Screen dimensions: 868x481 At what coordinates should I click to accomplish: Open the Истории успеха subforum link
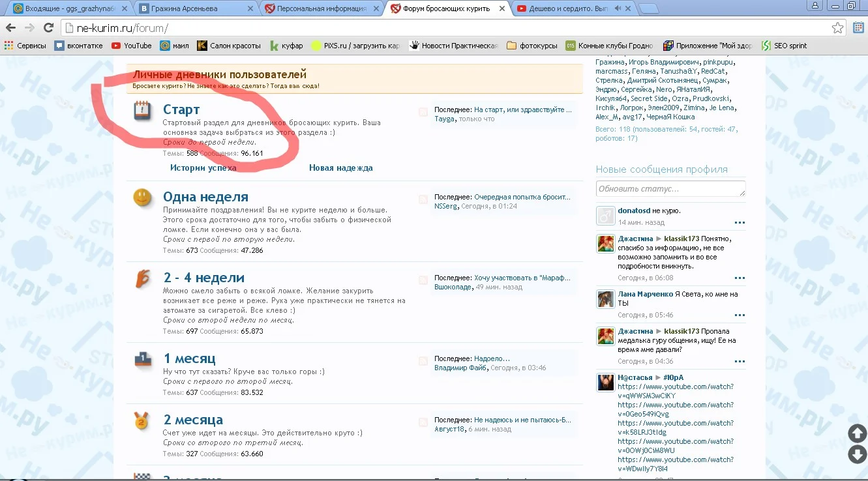click(203, 168)
